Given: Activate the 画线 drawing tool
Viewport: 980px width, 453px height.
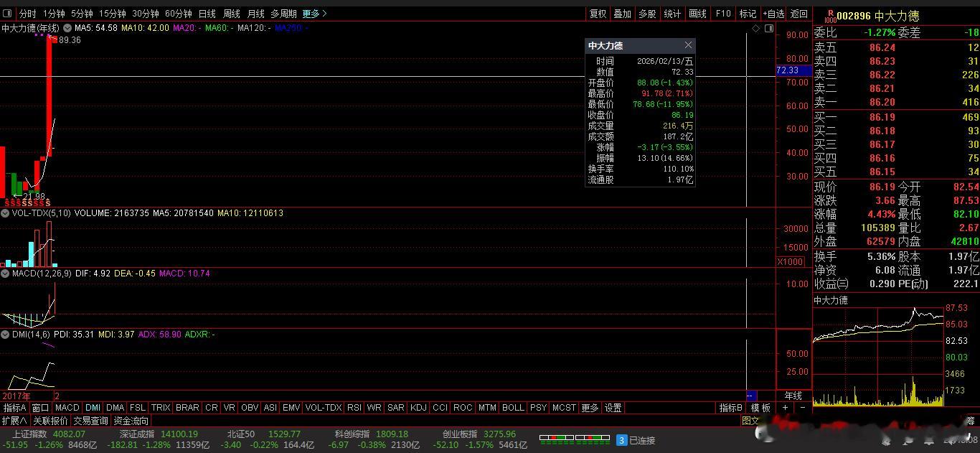Looking at the screenshot, I should click(697, 14).
